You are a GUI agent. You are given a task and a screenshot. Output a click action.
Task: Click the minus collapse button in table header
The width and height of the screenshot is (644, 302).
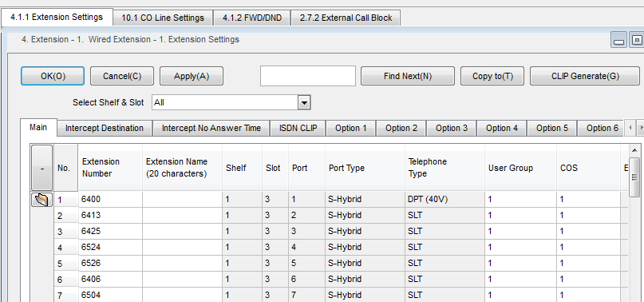pyautogui.click(x=41, y=168)
